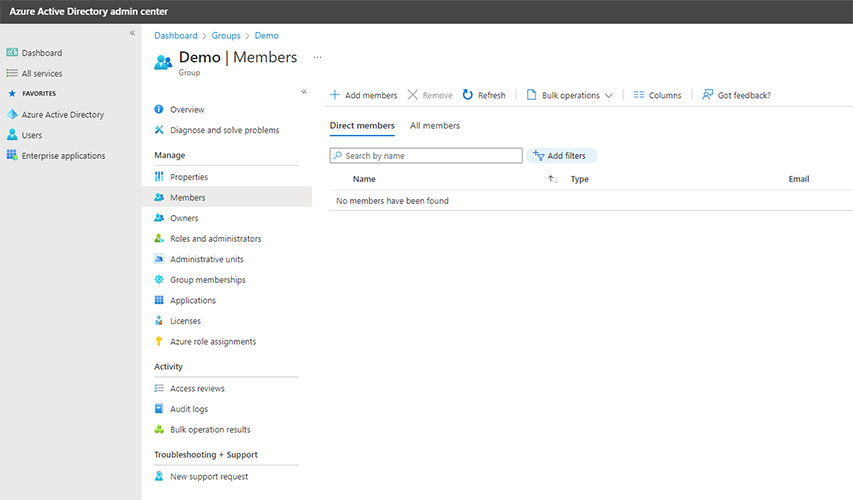Click the Audit logs book icon
Viewport: 853px width, 500px height.
point(159,409)
